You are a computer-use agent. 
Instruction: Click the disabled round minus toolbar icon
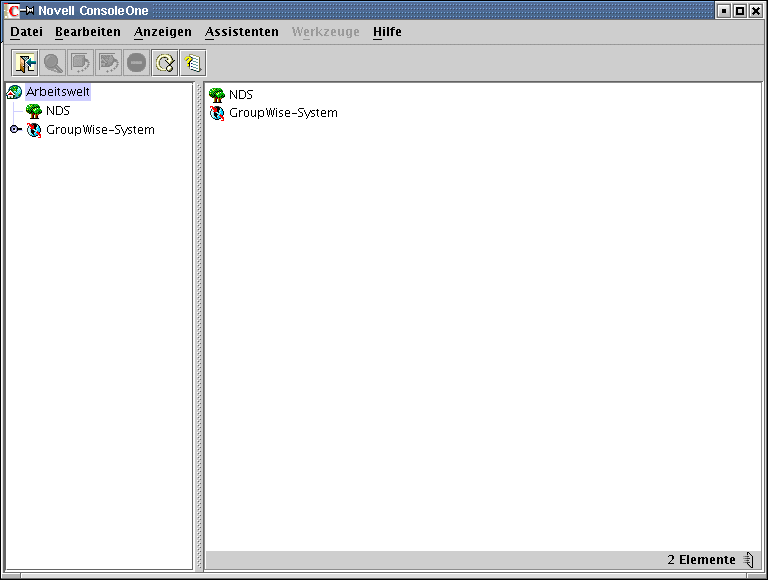tap(137, 63)
